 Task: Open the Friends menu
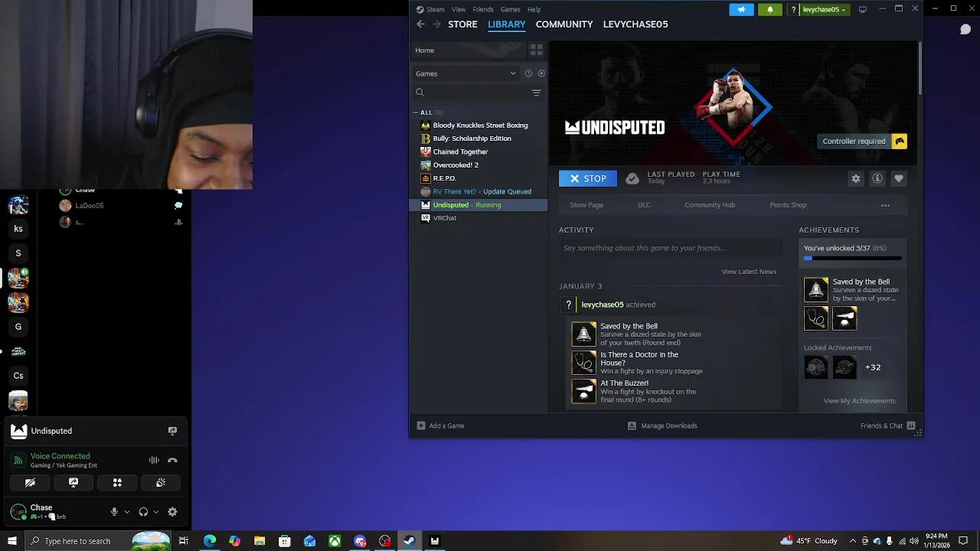tap(483, 9)
